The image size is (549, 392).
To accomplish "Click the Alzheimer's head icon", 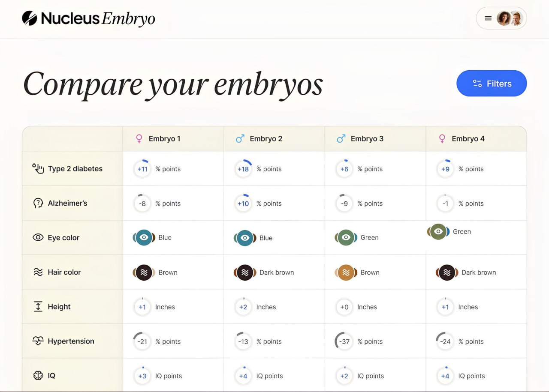I will [38, 203].
